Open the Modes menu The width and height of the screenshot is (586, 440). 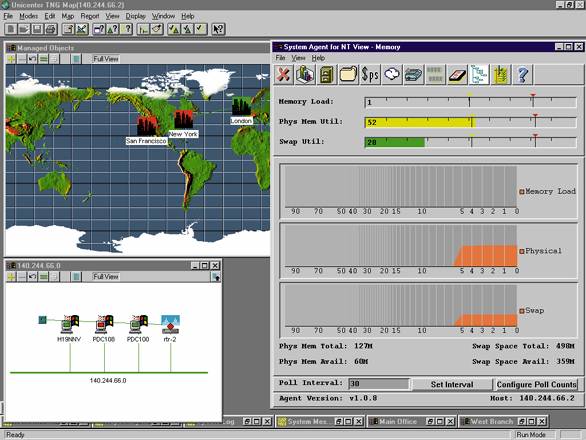28,16
